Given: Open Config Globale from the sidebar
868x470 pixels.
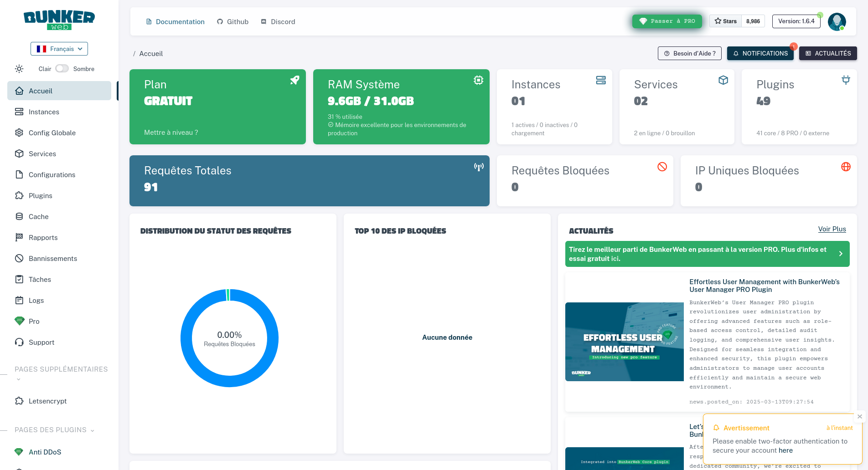Looking at the screenshot, I should click(52, 133).
